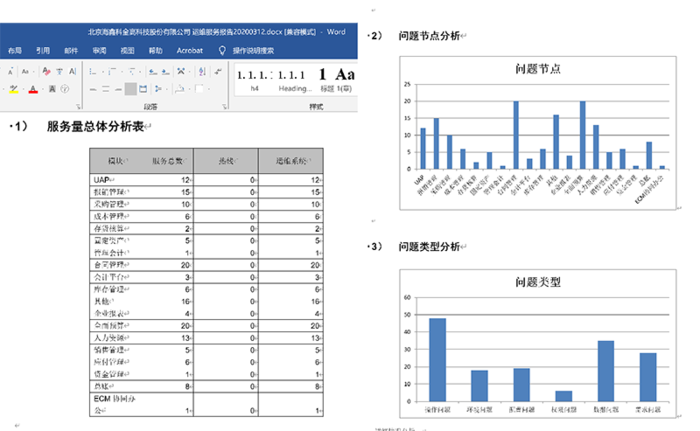The height and width of the screenshot is (431, 700).
Task: Click the increase indent icon
Action: click(166, 71)
